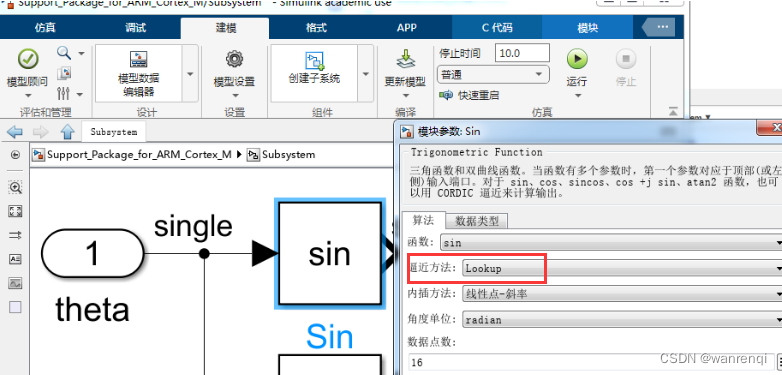Open the 内插方法 dropdown
The height and width of the screenshot is (375, 782).
point(622,294)
